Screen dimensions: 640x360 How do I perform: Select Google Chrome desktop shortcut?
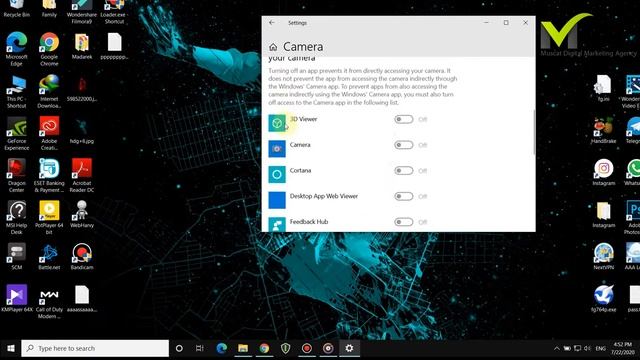click(x=49, y=49)
